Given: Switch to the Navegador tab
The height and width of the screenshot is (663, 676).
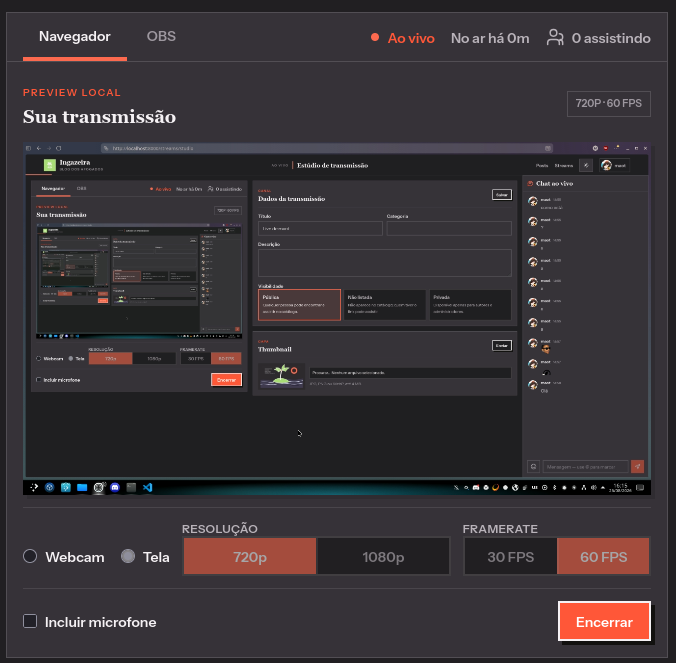Looking at the screenshot, I should click(75, 37).
